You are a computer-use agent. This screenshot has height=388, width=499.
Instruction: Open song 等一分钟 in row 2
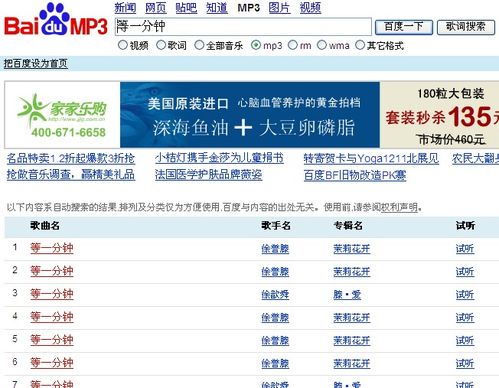pos(52,271)
